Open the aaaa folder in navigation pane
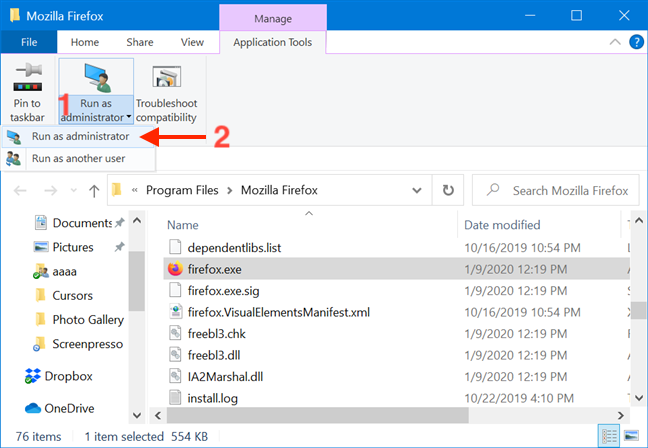The image size is (648, 448). pyautogui.click(x=64, y=272)
